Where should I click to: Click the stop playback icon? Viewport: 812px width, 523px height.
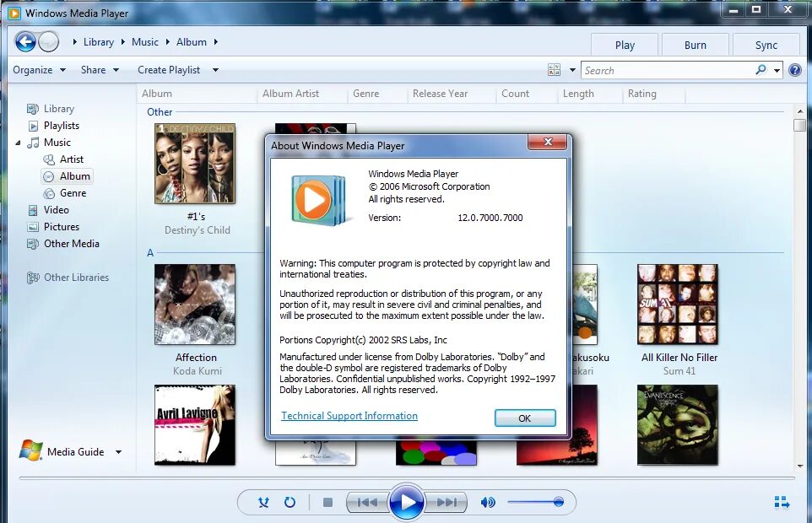coord(327,502)
